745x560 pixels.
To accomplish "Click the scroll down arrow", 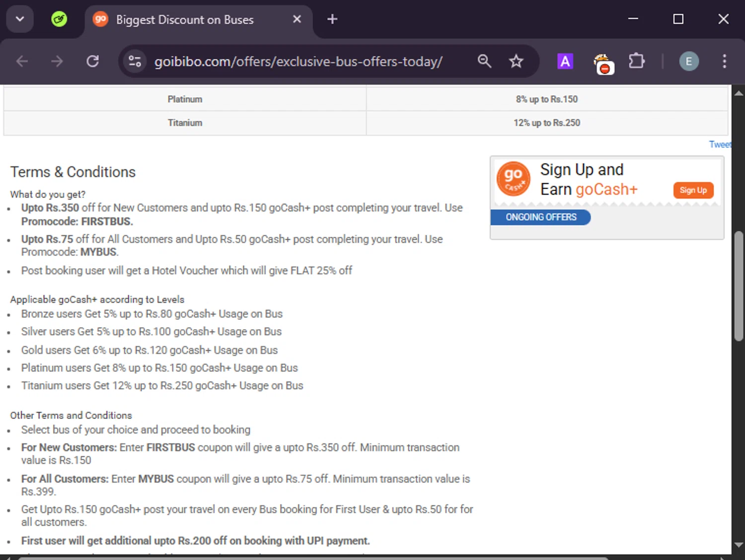I will (739, 545).
